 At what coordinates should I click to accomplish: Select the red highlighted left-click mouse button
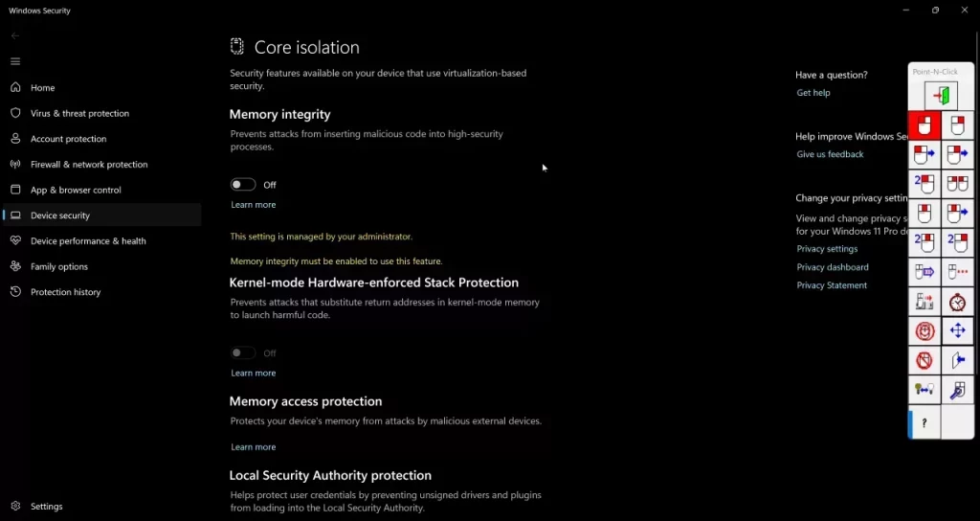(924, 125)
